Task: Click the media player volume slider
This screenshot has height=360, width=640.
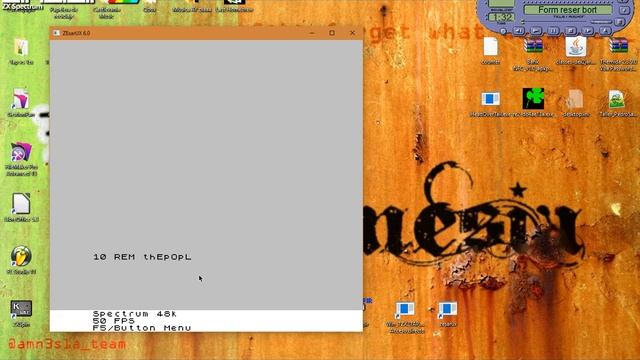Action: tap(601, 22)
